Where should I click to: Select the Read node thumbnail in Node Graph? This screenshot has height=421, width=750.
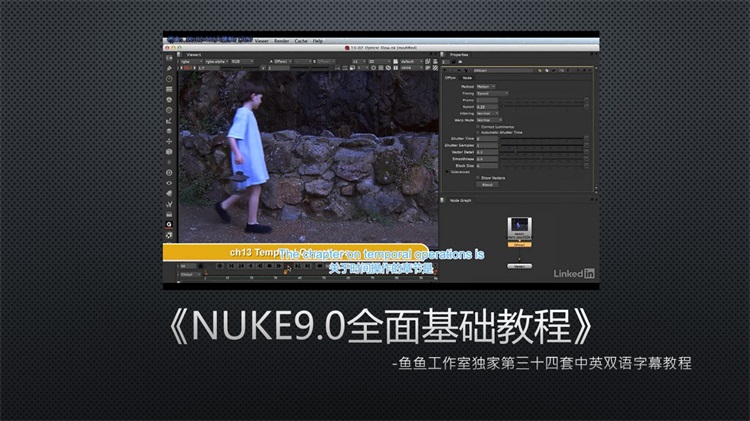[519, 229]
